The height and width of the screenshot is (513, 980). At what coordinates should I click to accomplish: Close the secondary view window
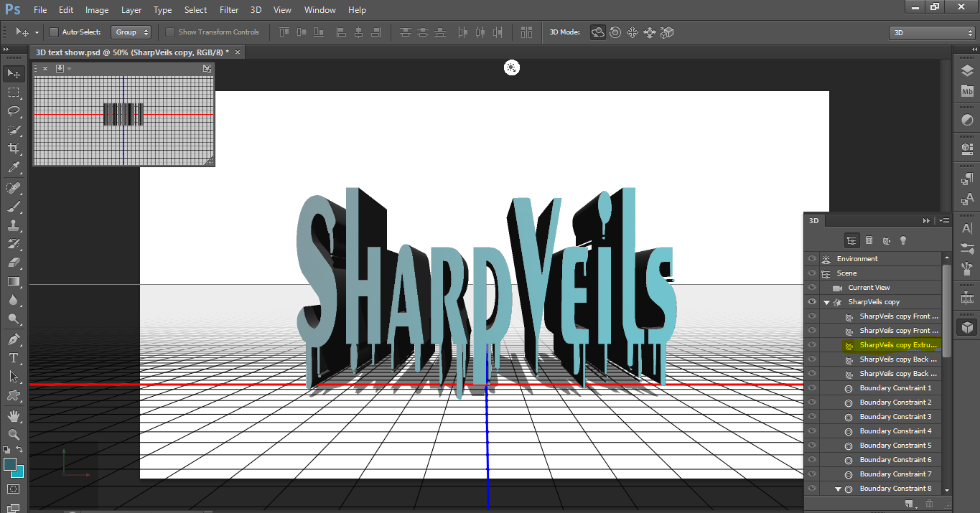[45, 68]
